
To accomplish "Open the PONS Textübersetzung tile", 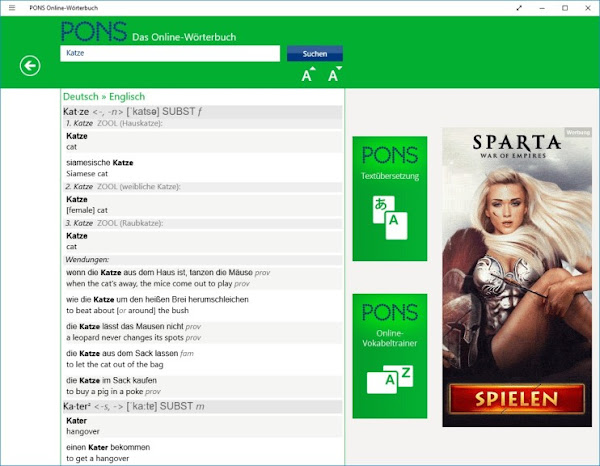I will click(x=390, y=199).
